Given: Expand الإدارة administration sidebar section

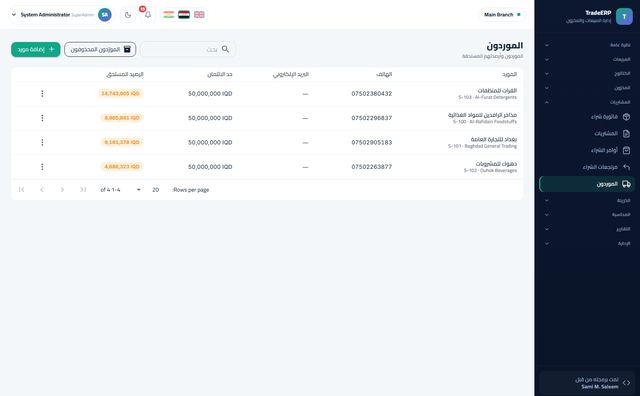Looking at the screenshot, I should (x=587, y=244).
